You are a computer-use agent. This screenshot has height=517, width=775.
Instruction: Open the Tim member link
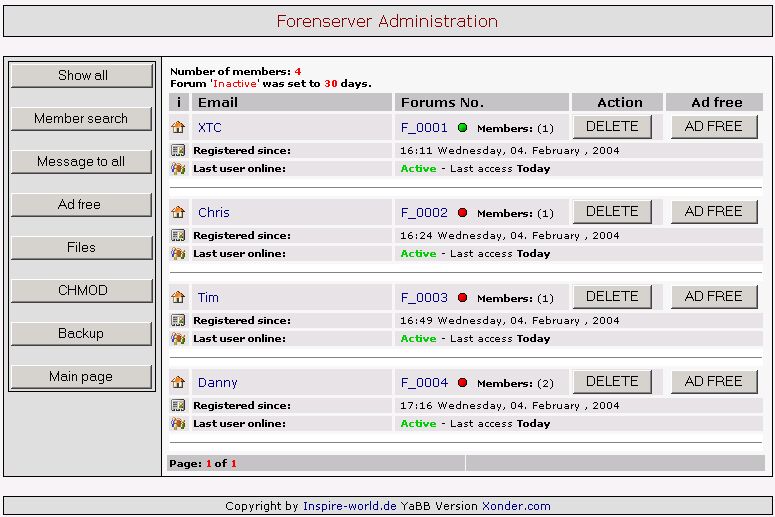pyautogui.click(x=208, y=298)
